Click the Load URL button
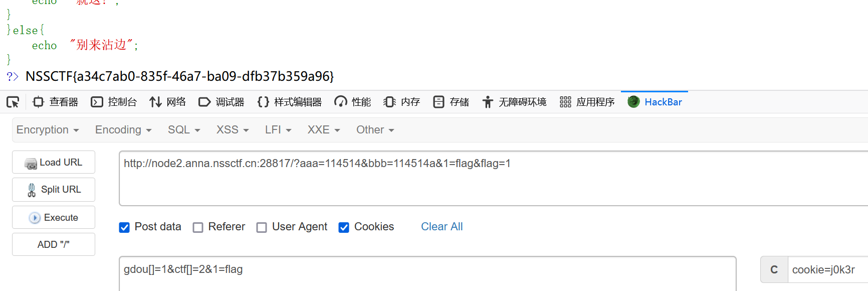This screenshot has height=291, width=868. click(54, 163)
